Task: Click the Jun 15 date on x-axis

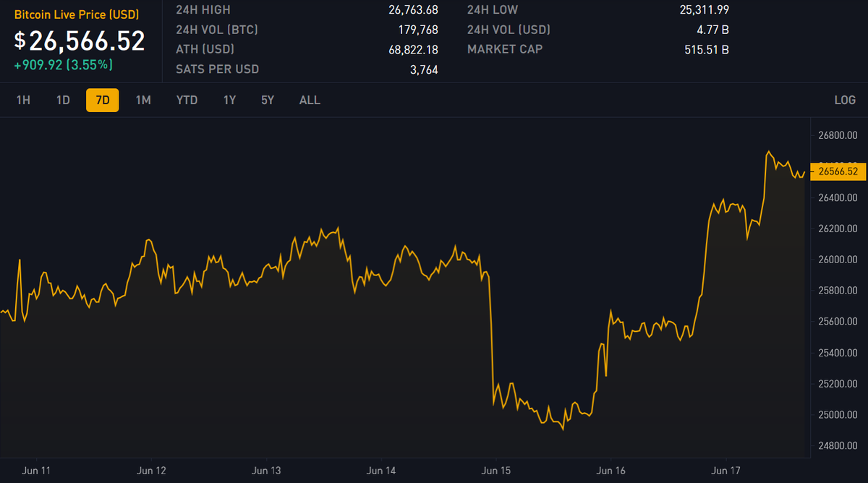Action: 496,471
